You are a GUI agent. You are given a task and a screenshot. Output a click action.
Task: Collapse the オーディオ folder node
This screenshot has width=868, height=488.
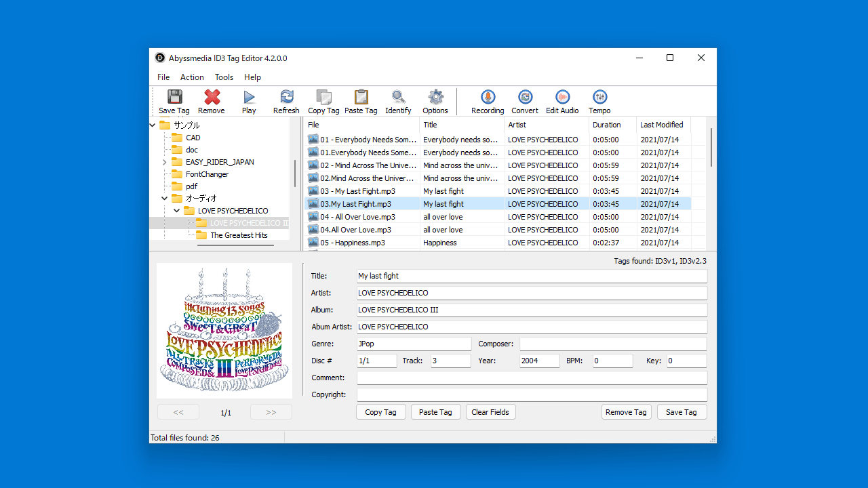(164, 199)
